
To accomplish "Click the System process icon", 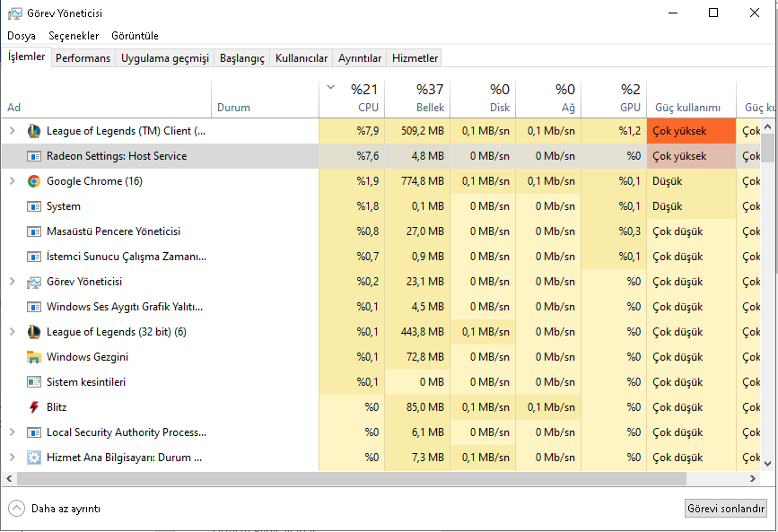I will coord(34,206).
